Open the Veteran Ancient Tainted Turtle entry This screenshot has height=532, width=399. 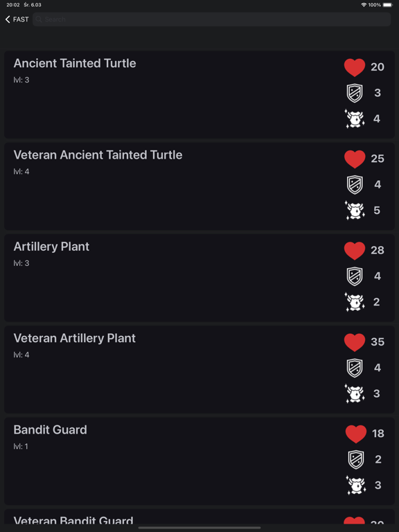click(199, 186)
